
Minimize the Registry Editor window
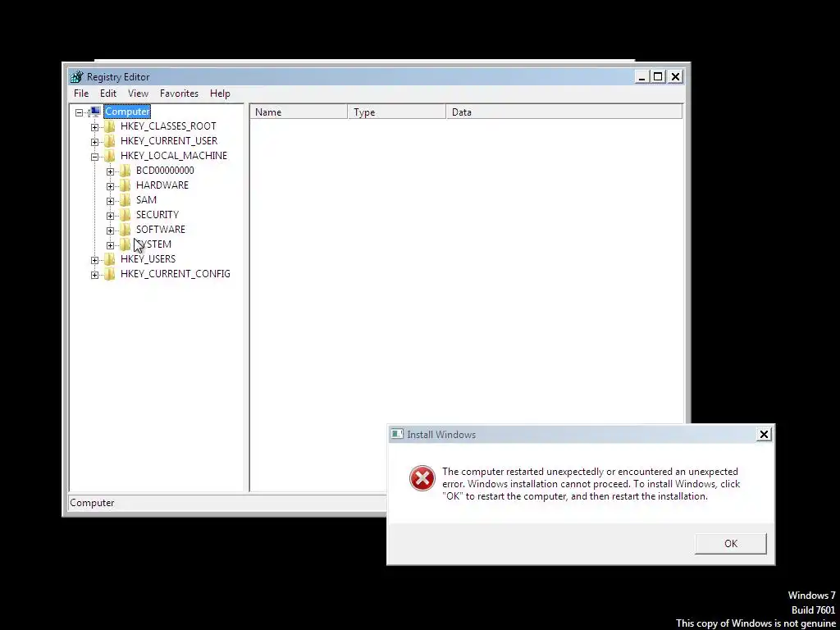tap(641, 77)
